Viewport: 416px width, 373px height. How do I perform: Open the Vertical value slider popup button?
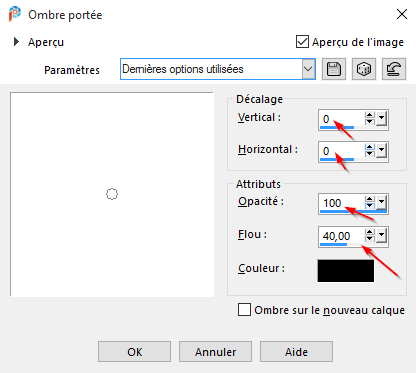coord(382,118)
